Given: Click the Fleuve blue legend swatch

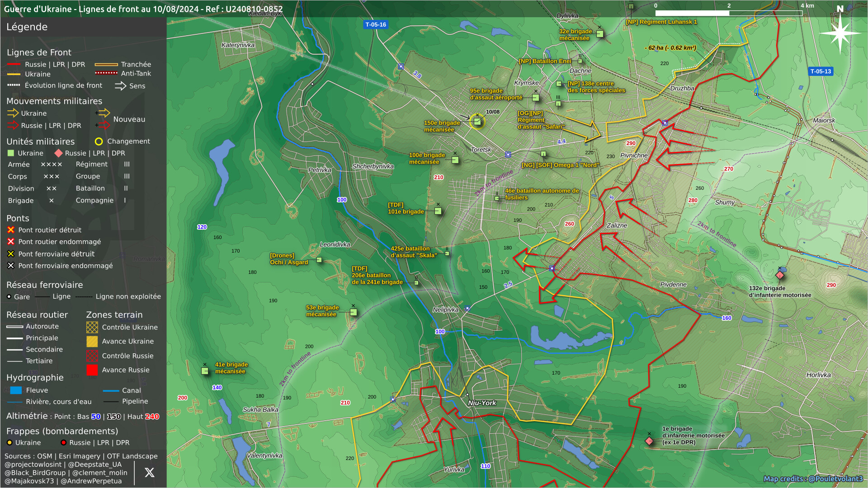Looking at the screenshot, I should coord(16,390).
